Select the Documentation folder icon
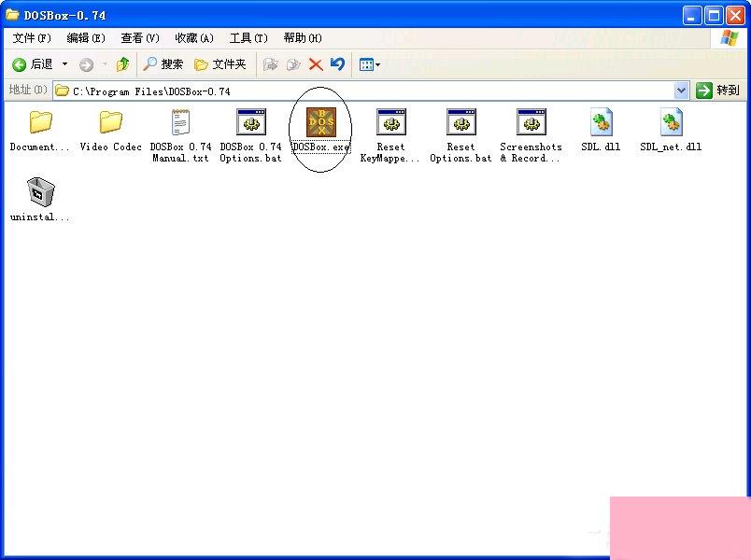This screenshot has width=751, height=560. coord(41,122)
